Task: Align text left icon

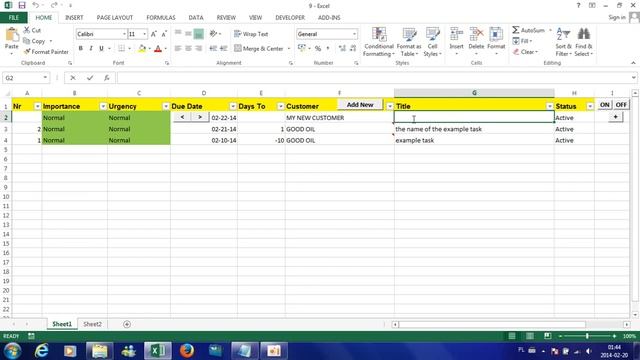Action: [x=178, y=49]
